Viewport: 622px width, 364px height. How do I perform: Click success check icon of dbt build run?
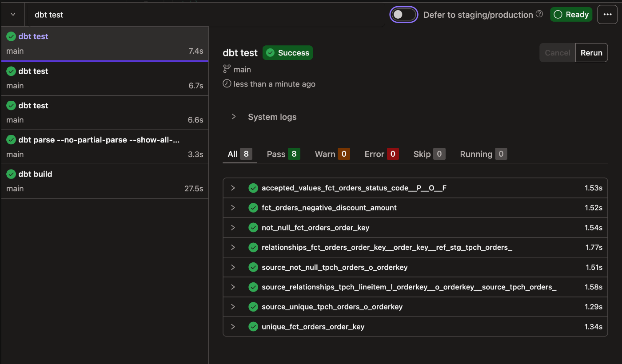click(x=11, y=174)
